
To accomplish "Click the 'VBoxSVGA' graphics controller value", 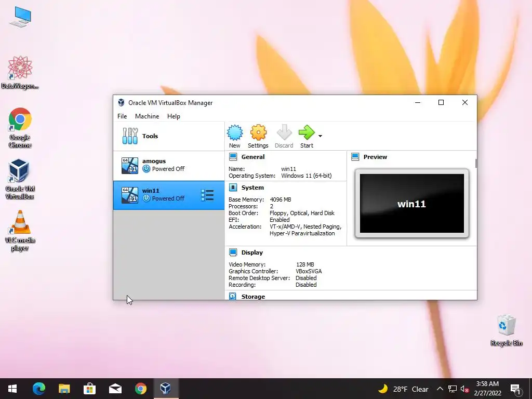I will 309,271.
